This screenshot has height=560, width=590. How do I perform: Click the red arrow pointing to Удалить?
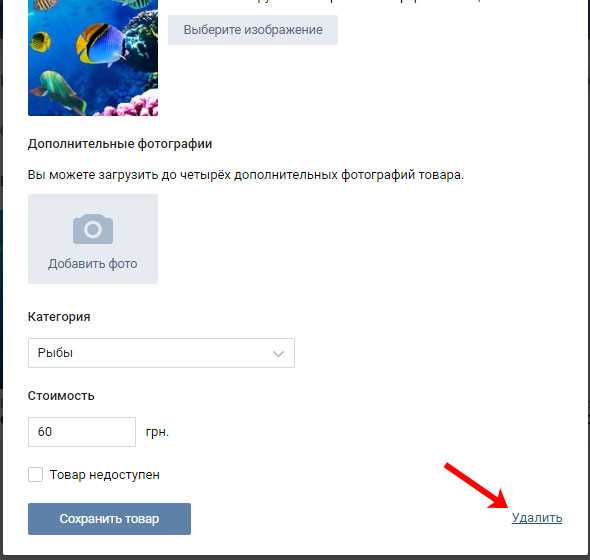tap(477, 487)
